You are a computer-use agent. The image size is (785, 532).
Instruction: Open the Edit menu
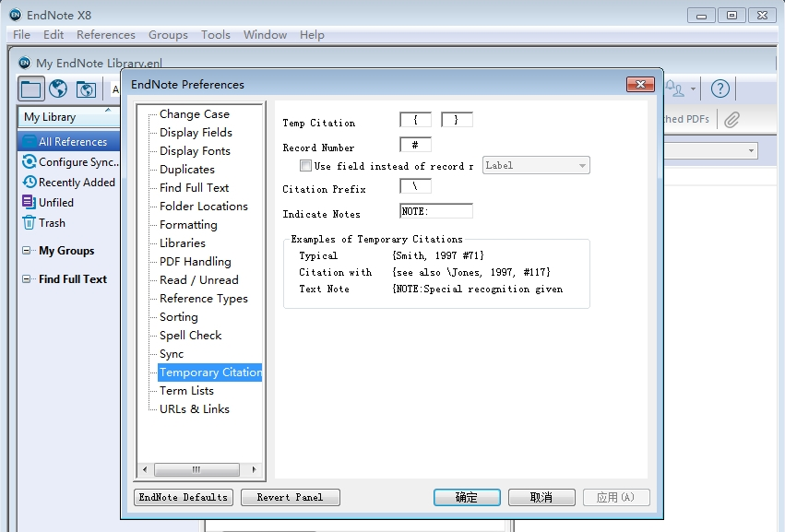[x=54, y=34]
